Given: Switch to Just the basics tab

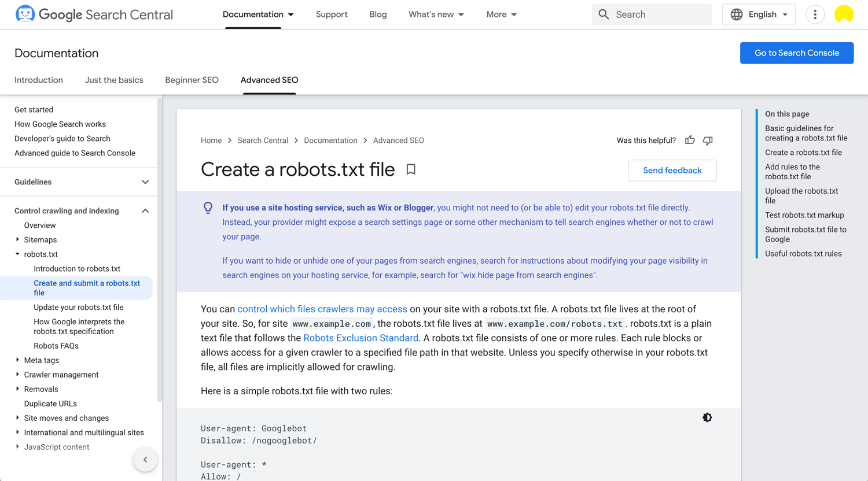Looking at the screenshot, I should (114, 80).
